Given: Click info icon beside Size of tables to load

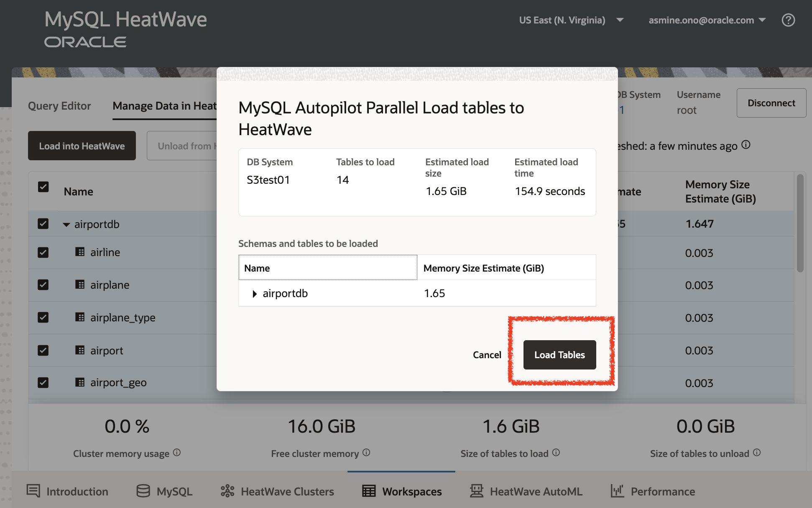Looking at the screenshot, I should tap(556, 452).
